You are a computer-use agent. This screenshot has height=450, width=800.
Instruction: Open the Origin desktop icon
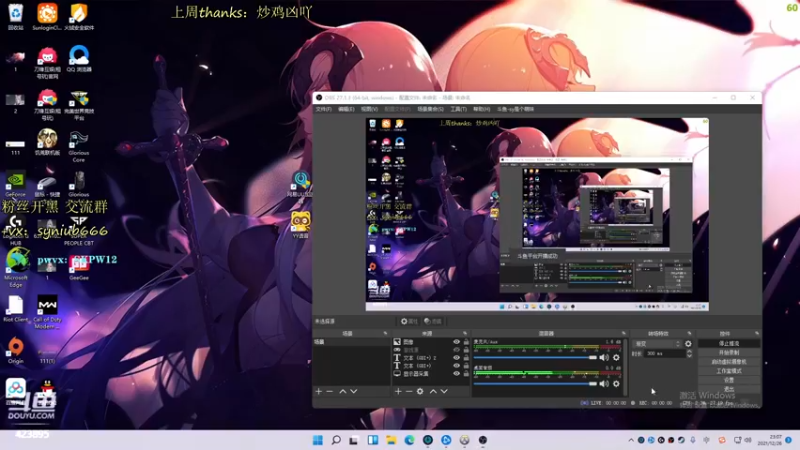(x=16, y=351)
